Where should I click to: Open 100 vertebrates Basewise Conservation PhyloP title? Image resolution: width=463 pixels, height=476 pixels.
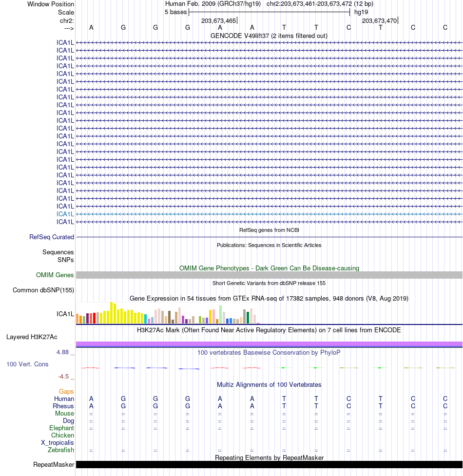coord(269,352)
